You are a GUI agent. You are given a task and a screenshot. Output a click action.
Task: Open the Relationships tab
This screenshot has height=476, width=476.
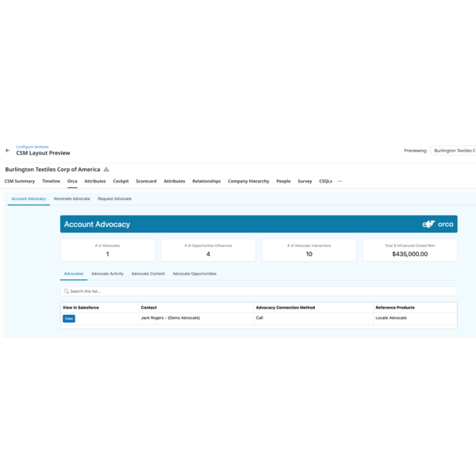[x=206, y=181]
